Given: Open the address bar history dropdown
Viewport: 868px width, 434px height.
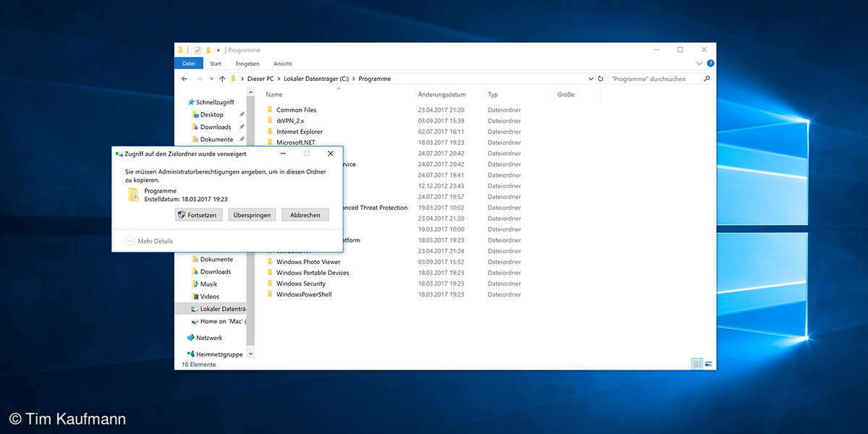Looking at the screenshot, I should [x=591, y=79].
